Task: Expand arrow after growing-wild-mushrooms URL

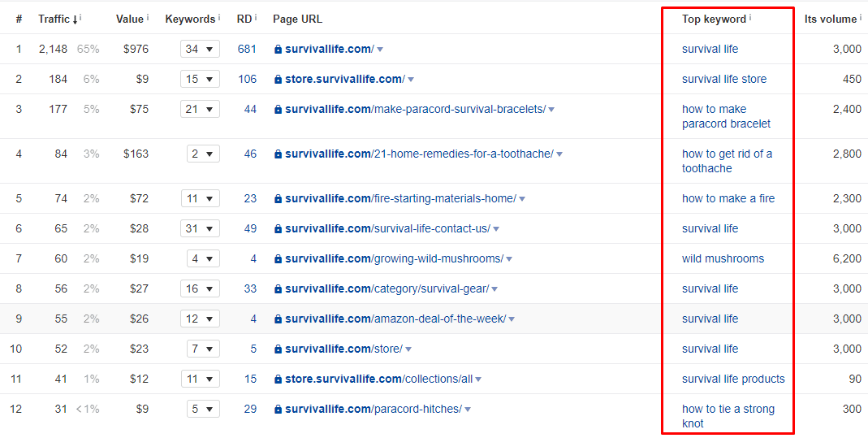Action: pyautogui.click(x=509, y=259)
